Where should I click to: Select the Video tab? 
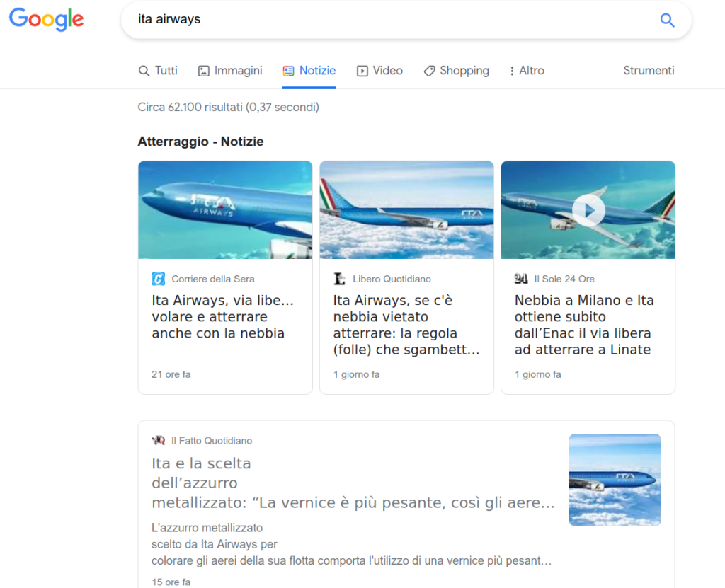(379, 71)
